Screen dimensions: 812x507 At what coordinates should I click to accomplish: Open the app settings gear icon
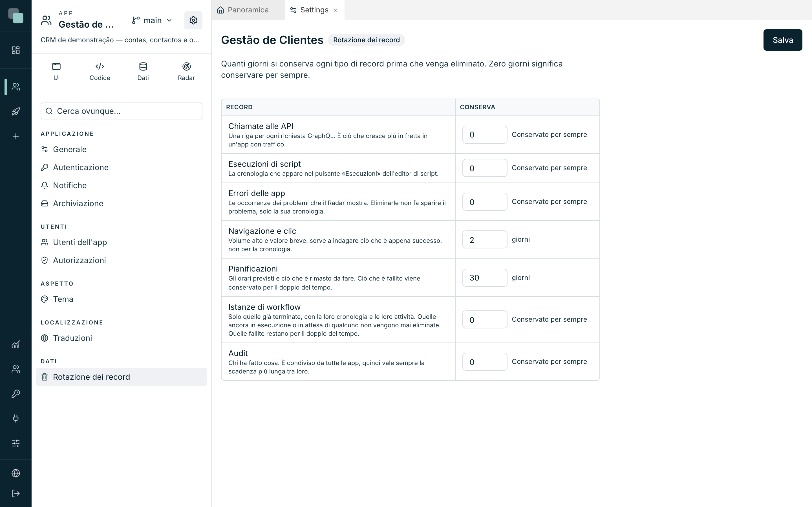193,21
